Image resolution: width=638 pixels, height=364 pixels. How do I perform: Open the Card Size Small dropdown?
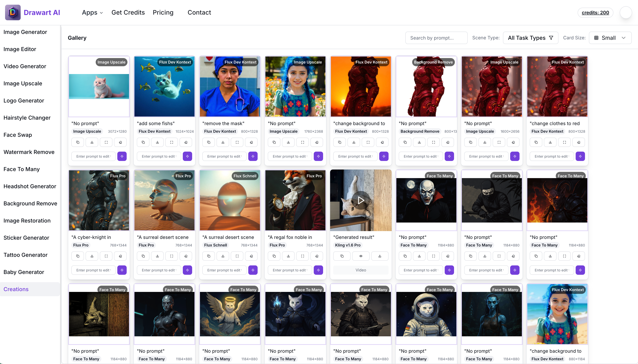click(610, 38)
